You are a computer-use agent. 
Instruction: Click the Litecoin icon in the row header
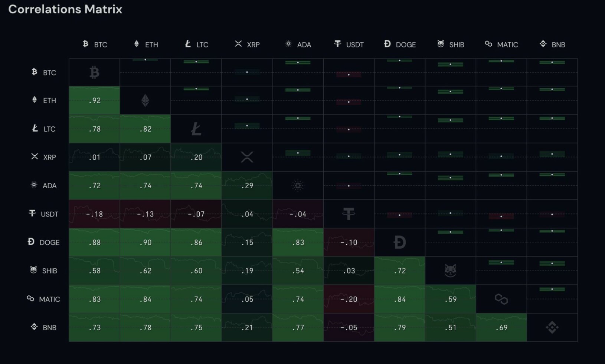tap(35, 129)
